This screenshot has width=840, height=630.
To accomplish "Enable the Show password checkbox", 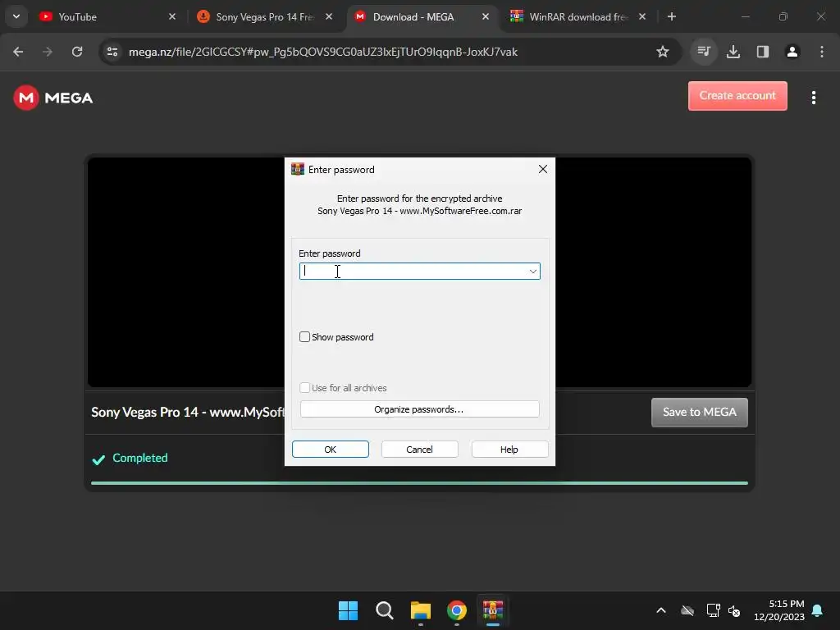I will coord(304,337).
